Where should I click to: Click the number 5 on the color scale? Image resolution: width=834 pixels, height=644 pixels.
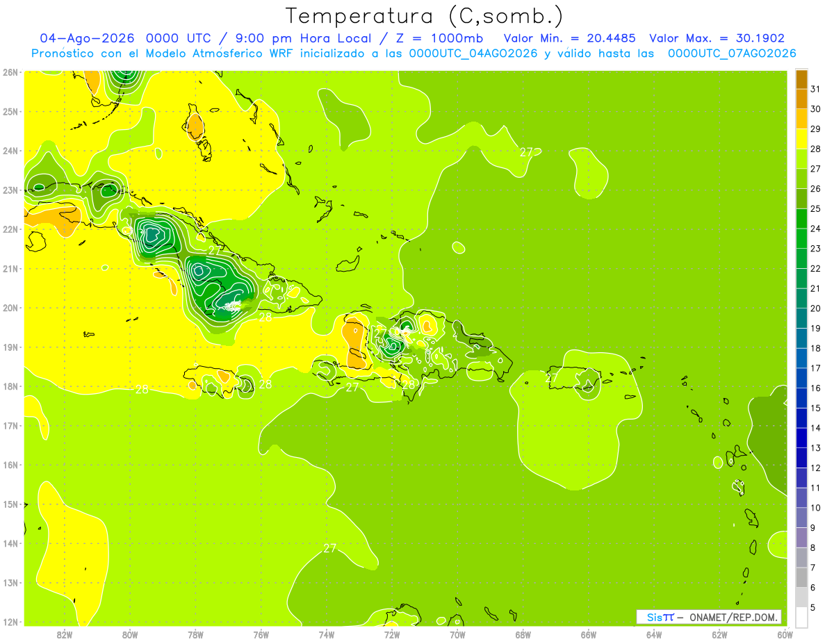(814, 607)
